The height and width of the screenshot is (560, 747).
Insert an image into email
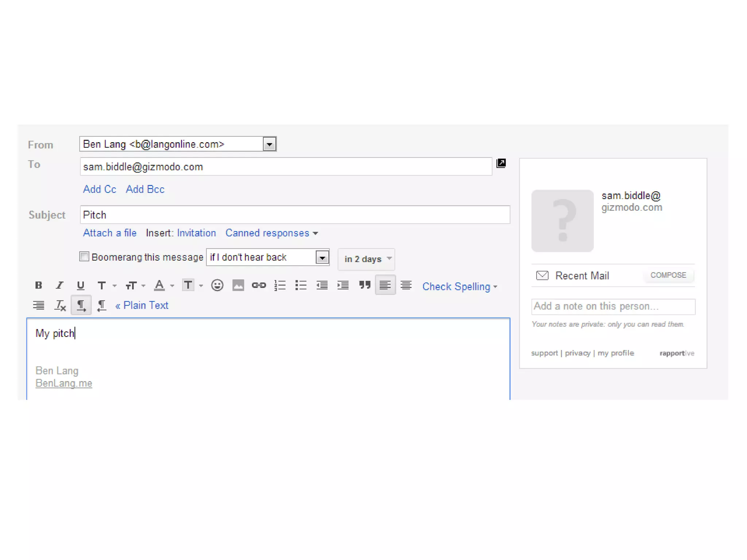238,285
